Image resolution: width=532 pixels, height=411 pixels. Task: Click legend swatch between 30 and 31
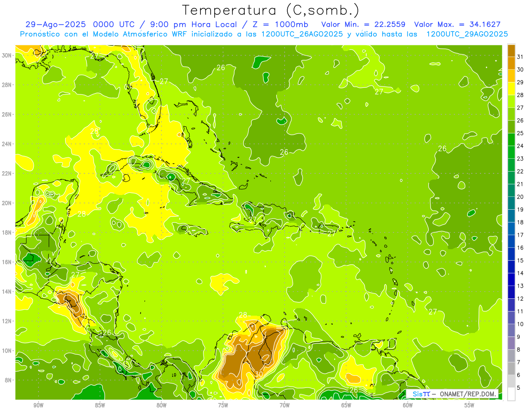[511, 63]
